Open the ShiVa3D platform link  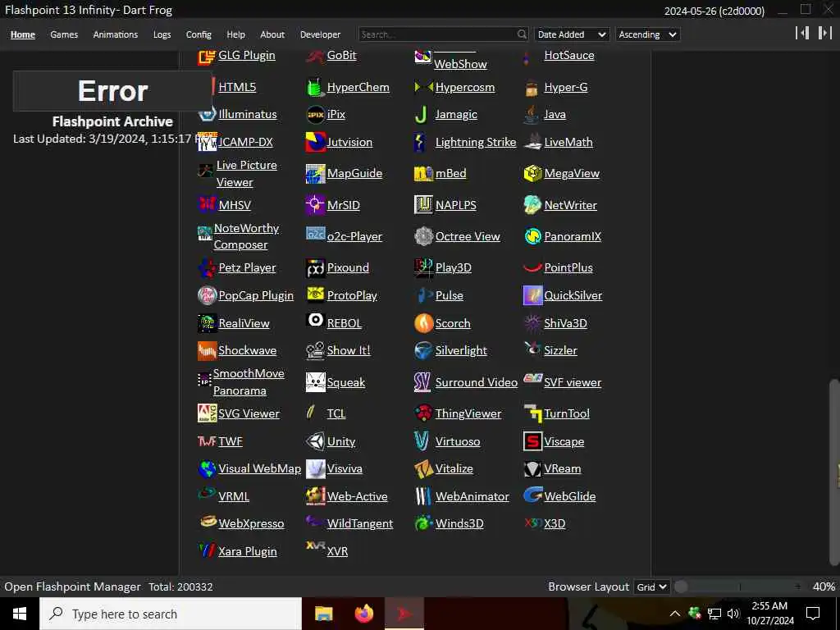point(565,323)
